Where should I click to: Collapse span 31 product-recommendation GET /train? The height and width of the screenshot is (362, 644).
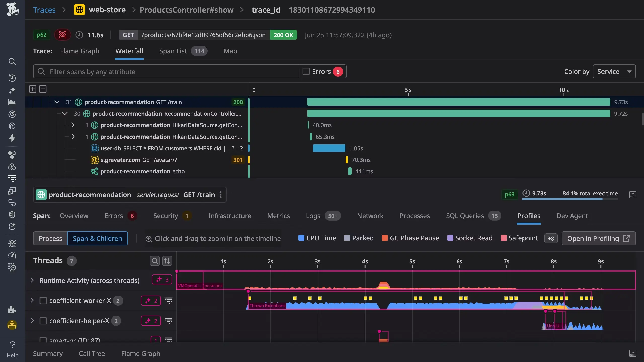tap(57, 102)
